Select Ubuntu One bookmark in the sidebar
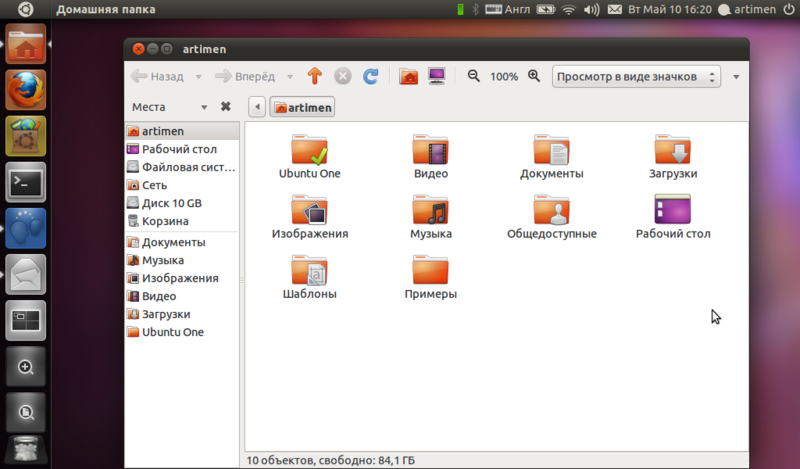 tap(182, 332)
